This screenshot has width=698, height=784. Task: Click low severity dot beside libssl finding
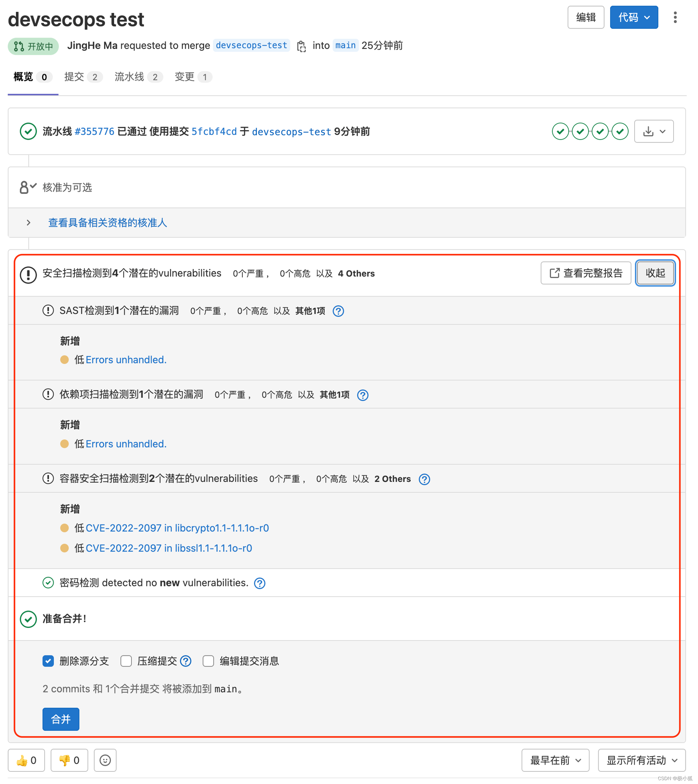point(65,548)
